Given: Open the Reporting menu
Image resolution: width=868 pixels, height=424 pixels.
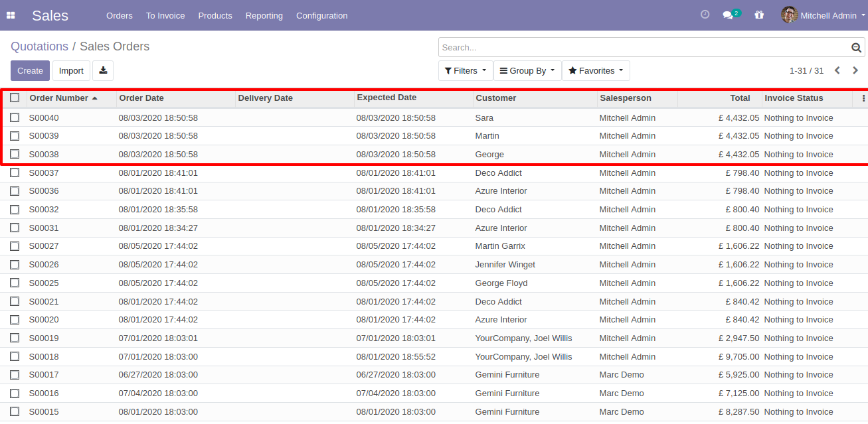Looking at the screenshot, I should point(264,15).
